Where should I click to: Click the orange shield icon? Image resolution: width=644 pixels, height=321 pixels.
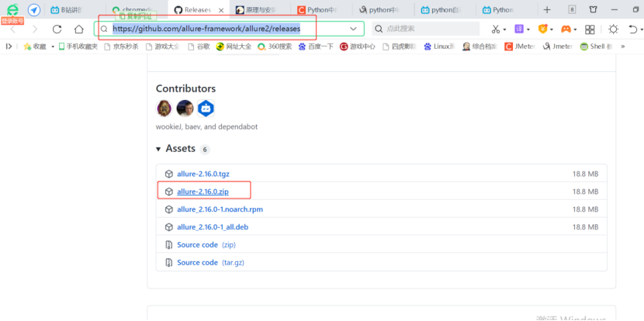[543, 29]
